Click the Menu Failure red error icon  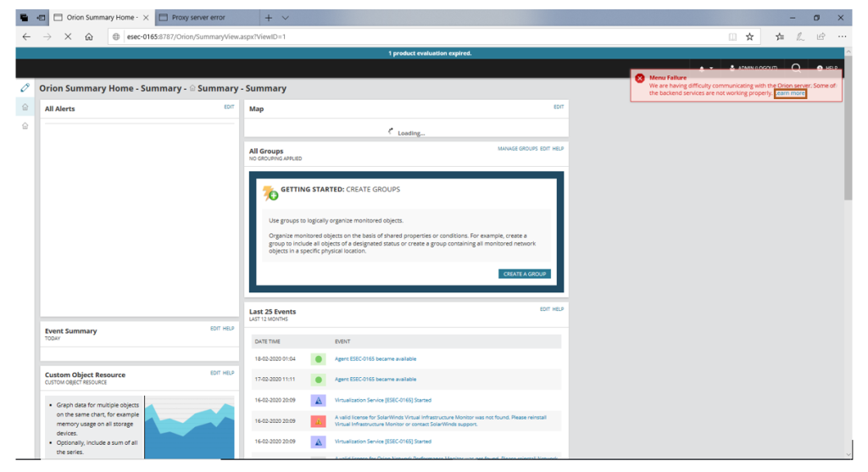tap(640, 79)
